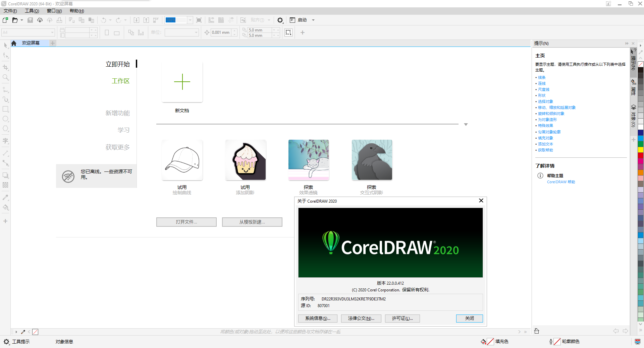The height and width of the screenshot is (348, 644).
Task: Select the Drop Shadow tool
Action: point(5,175)
